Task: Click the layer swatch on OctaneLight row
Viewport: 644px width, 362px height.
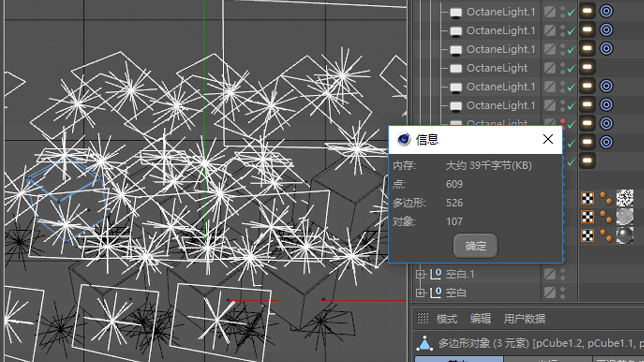Action: pos(550,68)
